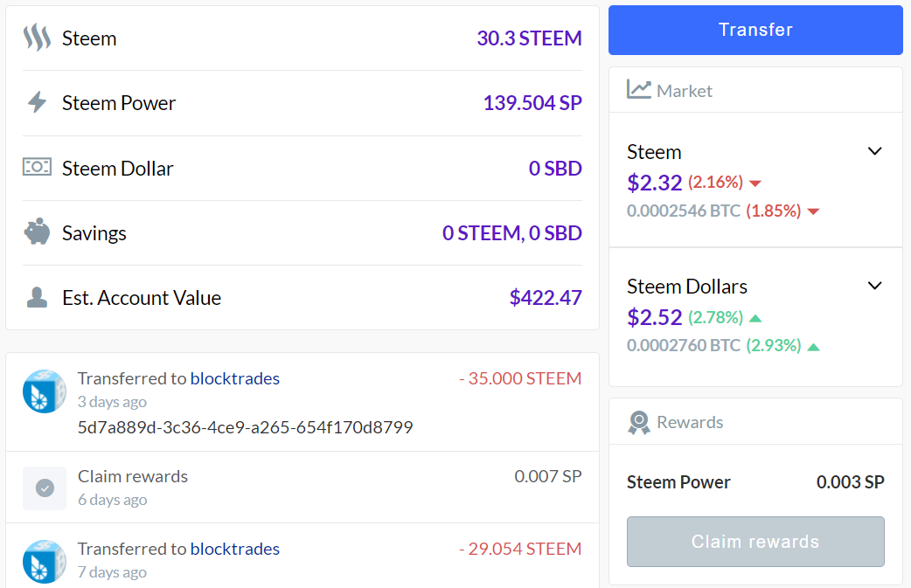Click the Market chart icon
This screenshot has width=911, height=588.
point(638,89)
